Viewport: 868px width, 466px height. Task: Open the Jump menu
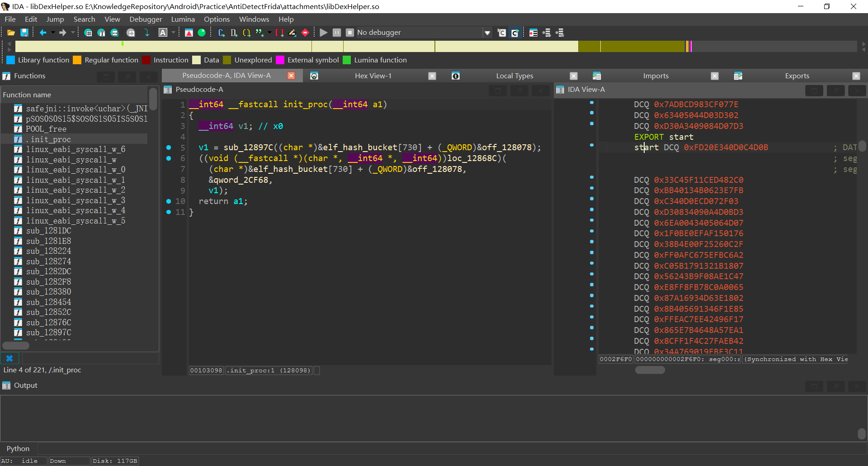coord(55,19)
